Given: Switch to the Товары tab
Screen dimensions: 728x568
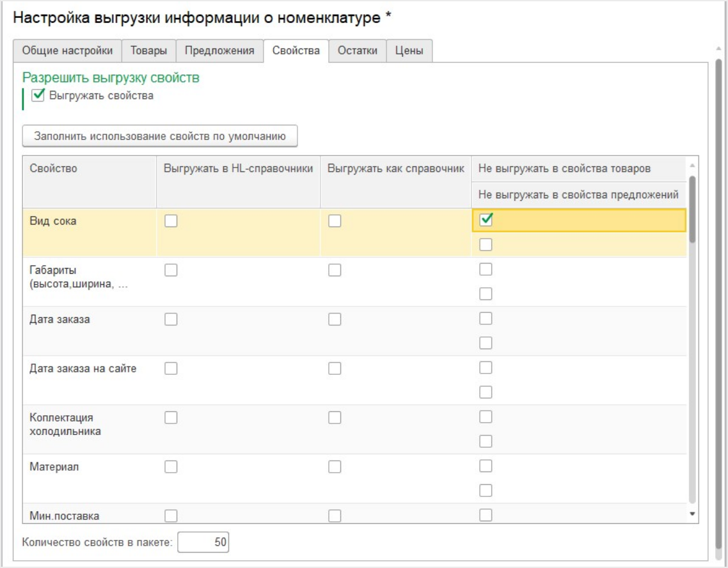Looking at the screenshot, I should [x=148, y=51].
